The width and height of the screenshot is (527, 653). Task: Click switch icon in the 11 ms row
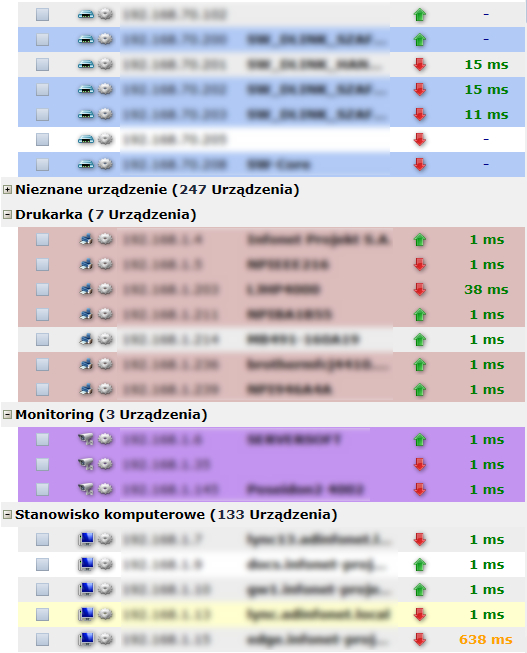click(86, 114)
